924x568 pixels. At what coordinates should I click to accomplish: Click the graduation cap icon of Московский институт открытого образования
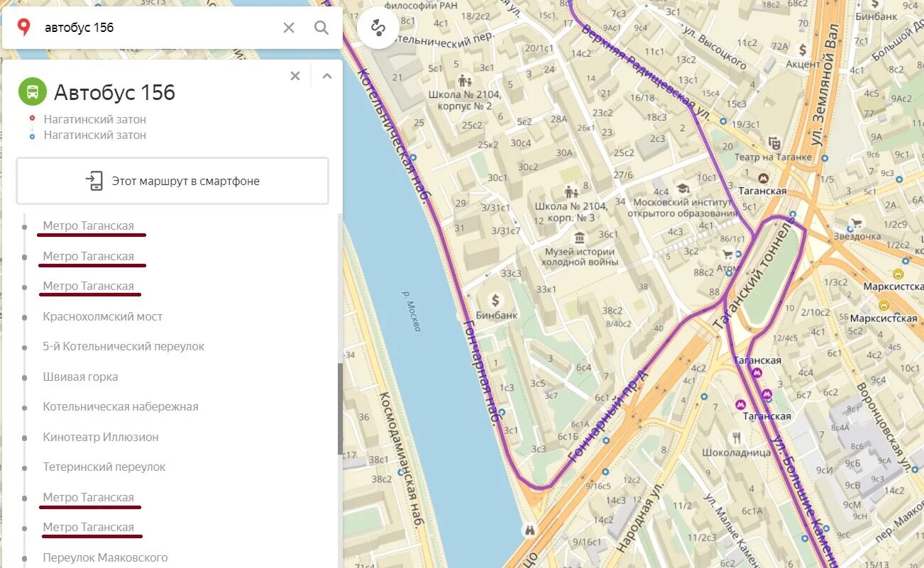683,189
